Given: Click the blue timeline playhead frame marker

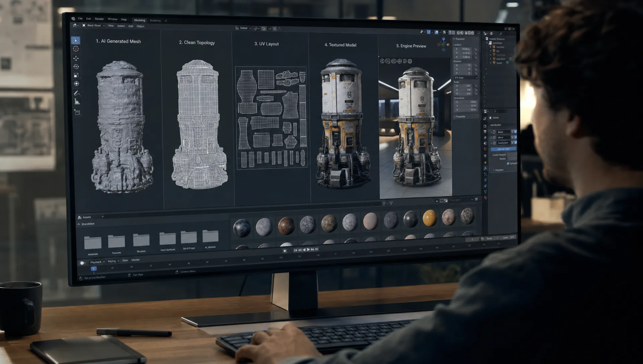Looking at the screenshot, I should coord(94,269).
